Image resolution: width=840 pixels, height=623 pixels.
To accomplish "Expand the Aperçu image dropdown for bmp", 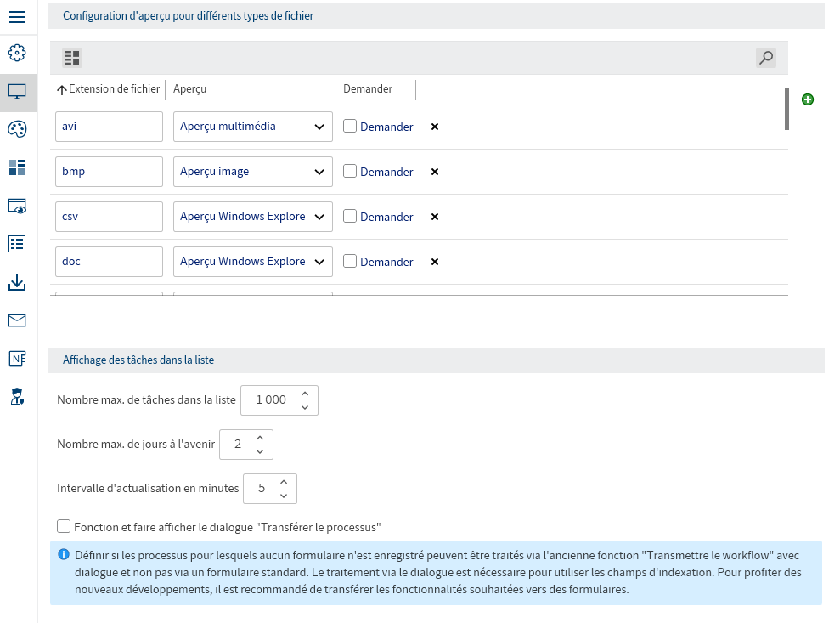I will pos(252,172).
